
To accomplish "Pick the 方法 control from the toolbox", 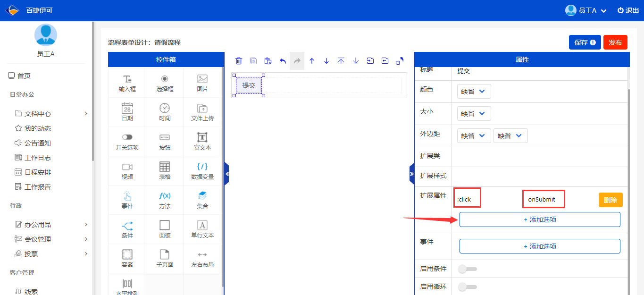I will coord(165,200).
